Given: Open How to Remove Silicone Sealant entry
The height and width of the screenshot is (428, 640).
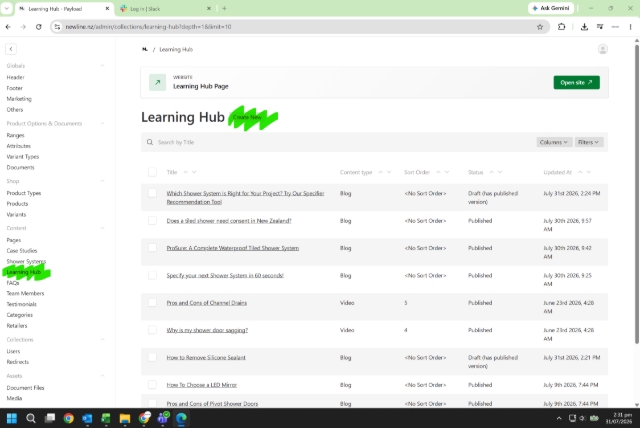Looking at the screenshot, I should pos(206,357).
